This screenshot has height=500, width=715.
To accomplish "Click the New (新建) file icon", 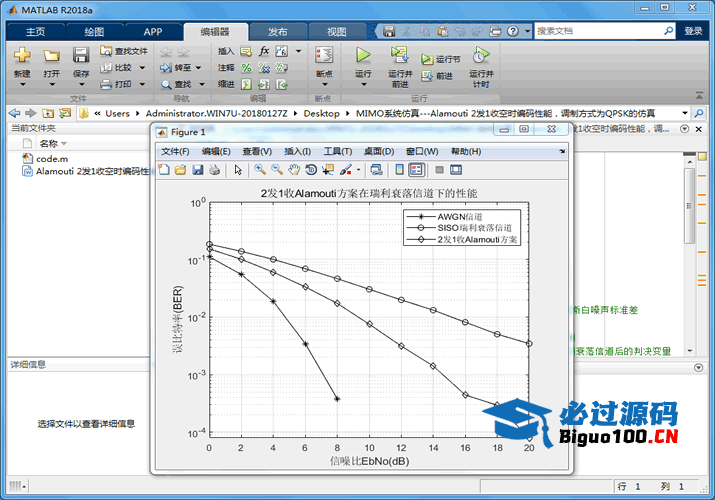I will (22, 55).
